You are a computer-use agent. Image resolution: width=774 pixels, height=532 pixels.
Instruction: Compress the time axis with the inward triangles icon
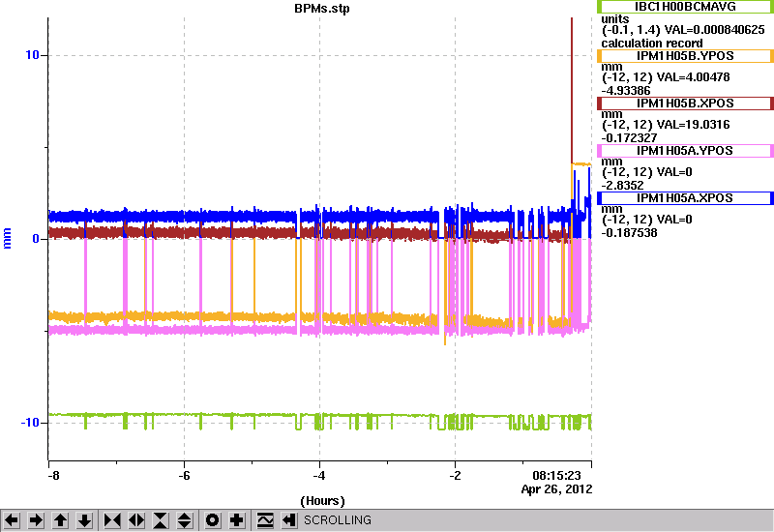point(112,520)
